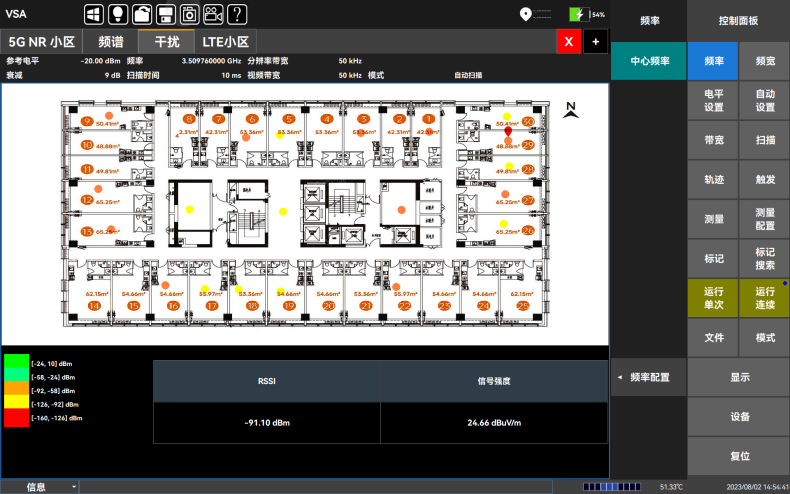Collapse the 频率配置 panel arrow
Image resolution: width=790 pixels, height=494 pixels.
[x=619, y=377]
